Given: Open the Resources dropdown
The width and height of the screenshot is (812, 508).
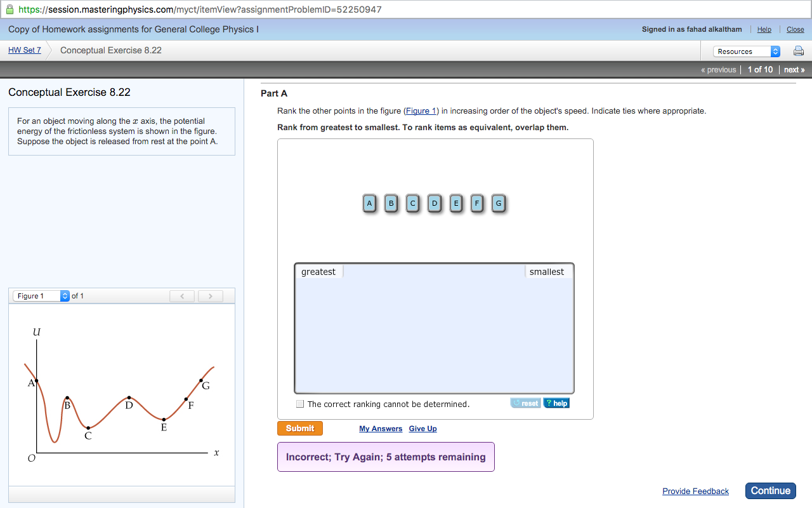Looking at the screenshot, I should 747,51.
